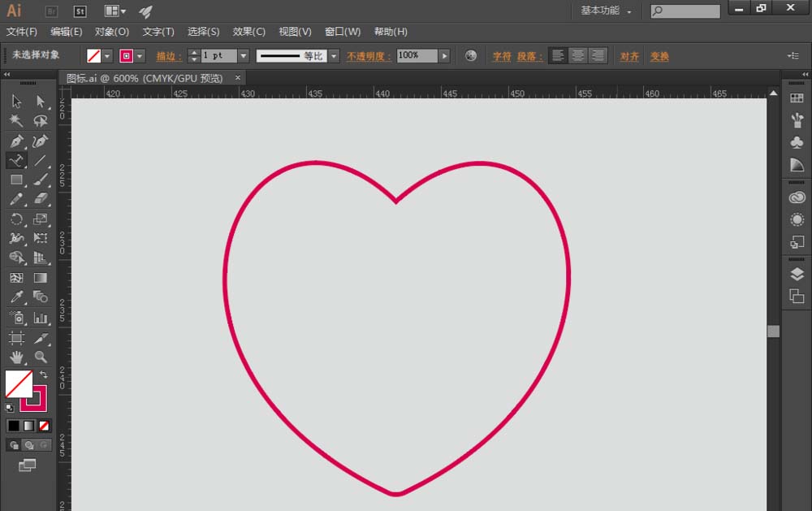Switch to the 图标.ai document tab
Viewport: 812px width, 511px height.
[x=145, y=78]
